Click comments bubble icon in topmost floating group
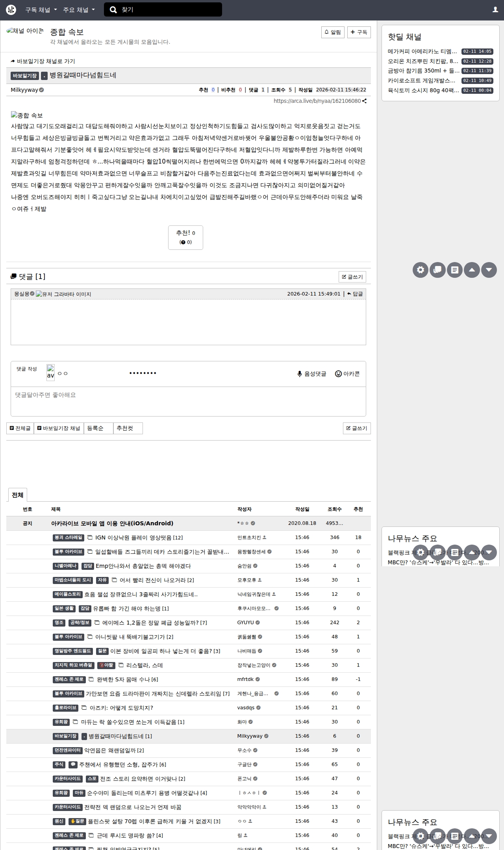504x850 pixels. click(437, 270)
